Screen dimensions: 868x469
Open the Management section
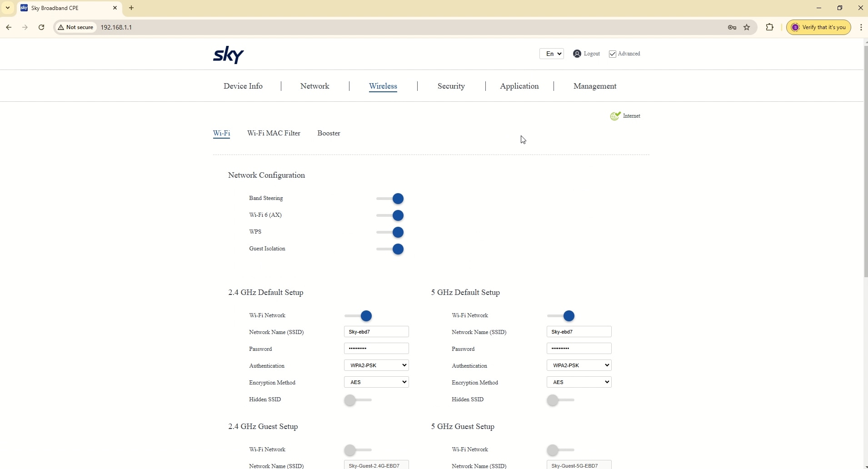click(x=594, y=86)
